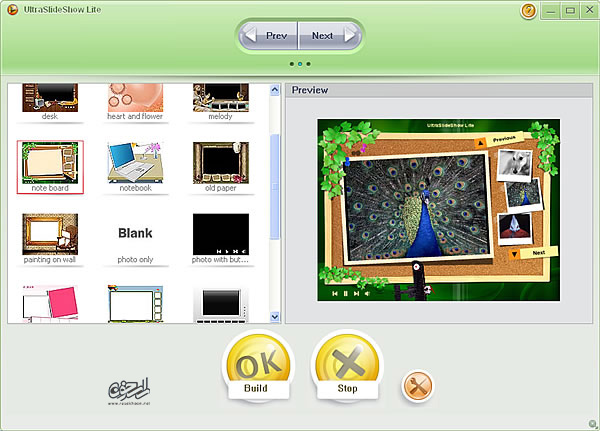Mute the preview sound speaker icon
Image resolution: width=600 pixels, height=431 pixels.
(367, 294)
